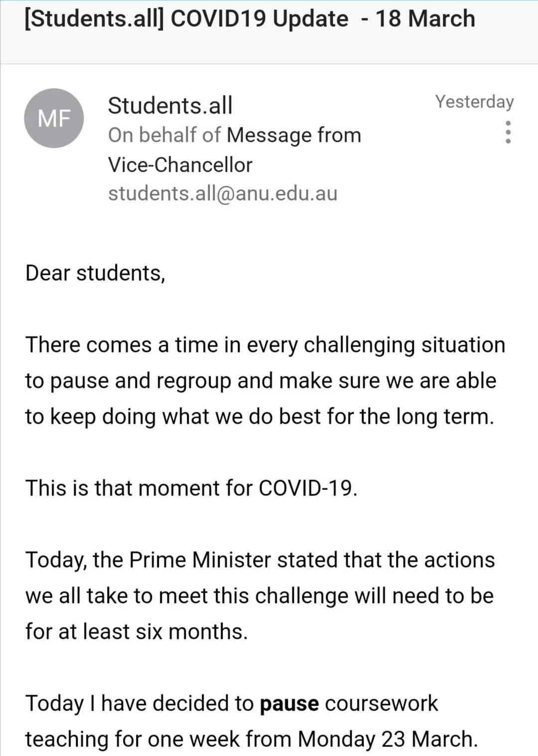Tap the word 'COVID-19' in the body
The image size is (538, 756).
point(306,488)
